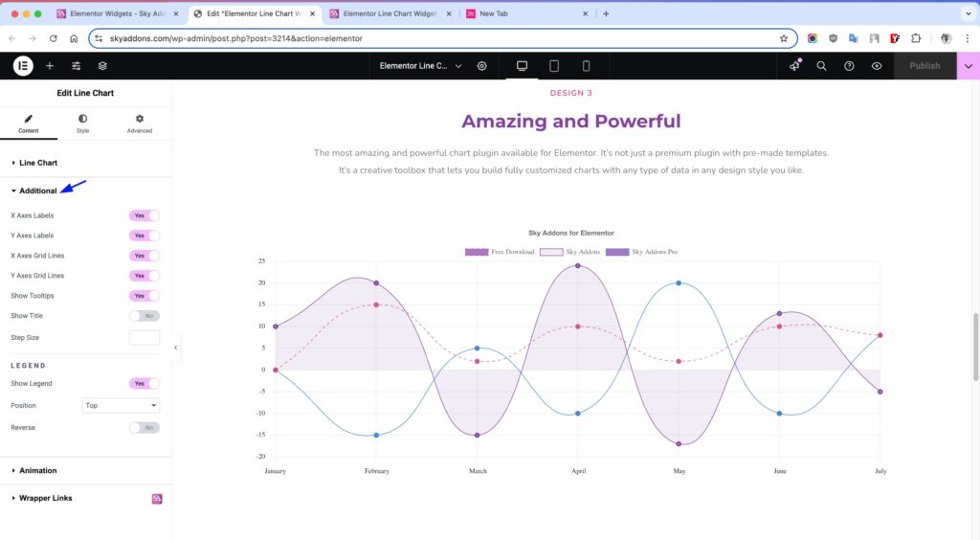The image size is (980, 540).
Task: Click the May data point at 20
Action: click(x=679, y=283)
